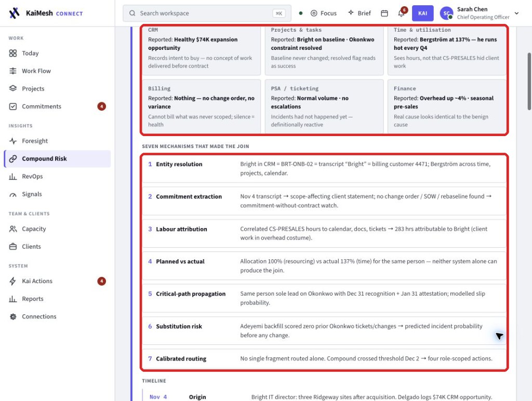The image size is (532, 401).
Task: Select the Calibrated routing row
Action: [324, 359]
